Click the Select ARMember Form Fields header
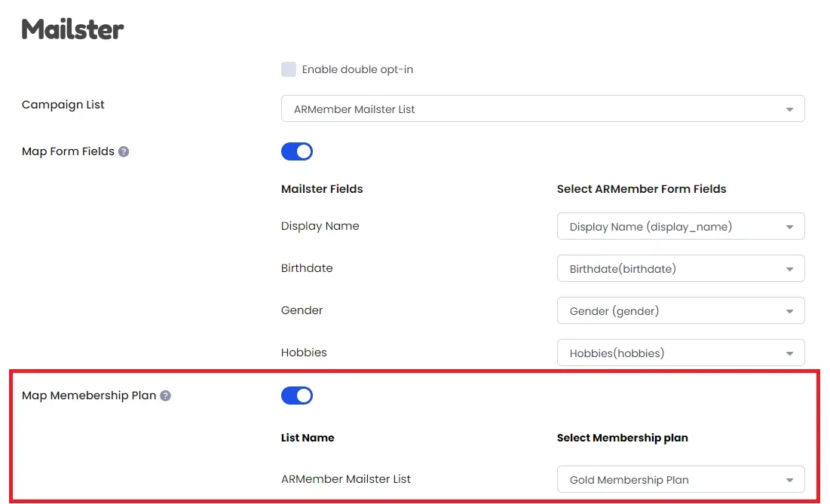830x504 pixels. pyautogui.click(x=642, y=189)
